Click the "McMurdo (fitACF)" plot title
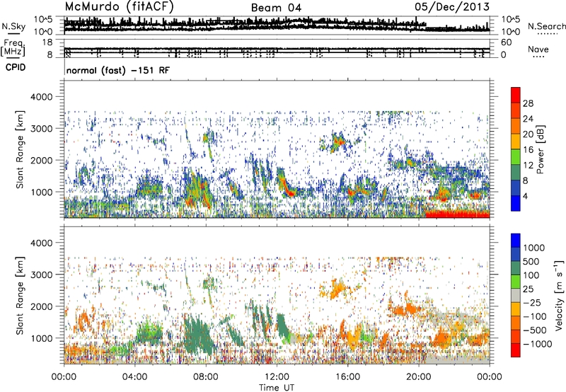The height and width of the screenshot is (392, 566). pos(120,6)
